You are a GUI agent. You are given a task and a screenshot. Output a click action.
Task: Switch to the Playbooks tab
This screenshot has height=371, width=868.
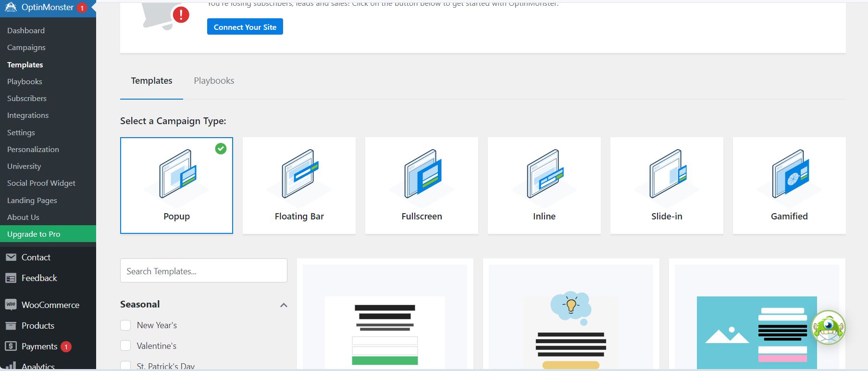[214, 81]
